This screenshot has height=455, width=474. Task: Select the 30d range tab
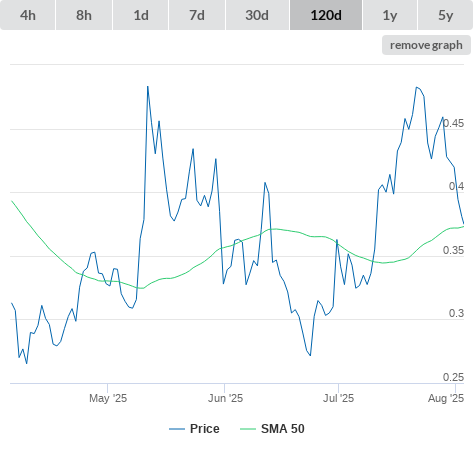[257, 15]
